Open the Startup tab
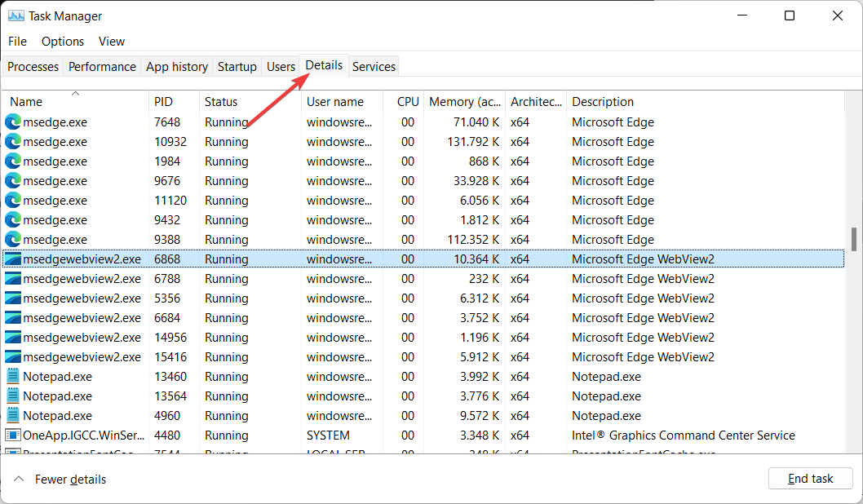Image resolution: width=863 pixels, height=504 pixels. 237,67
